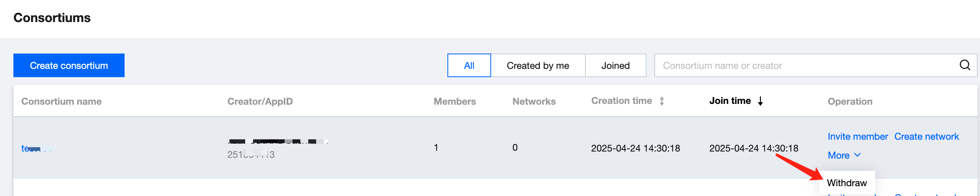Click the Creator/AppID column header

(x=260, y=102)
